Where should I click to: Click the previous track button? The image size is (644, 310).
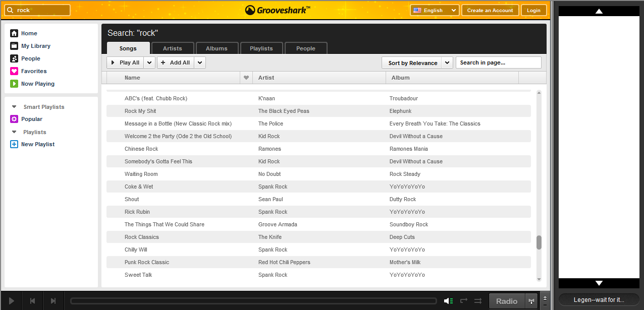(32, 301)
